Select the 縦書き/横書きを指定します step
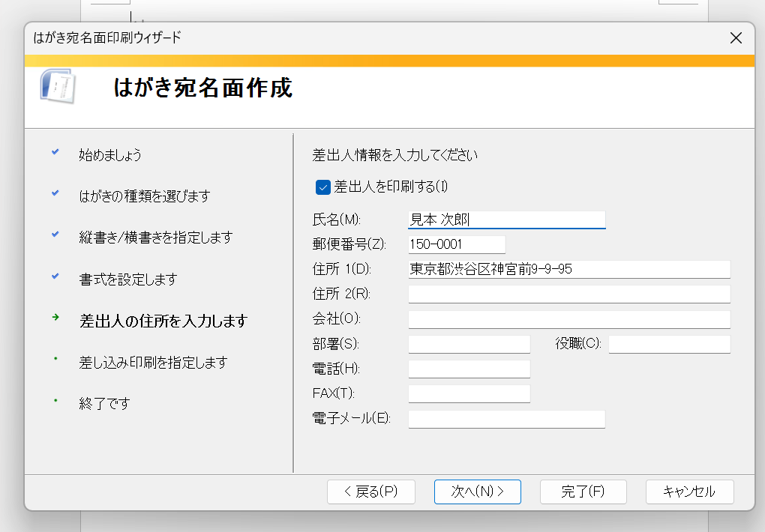Viewport: 765px width, 532px height. coord(156,238)
